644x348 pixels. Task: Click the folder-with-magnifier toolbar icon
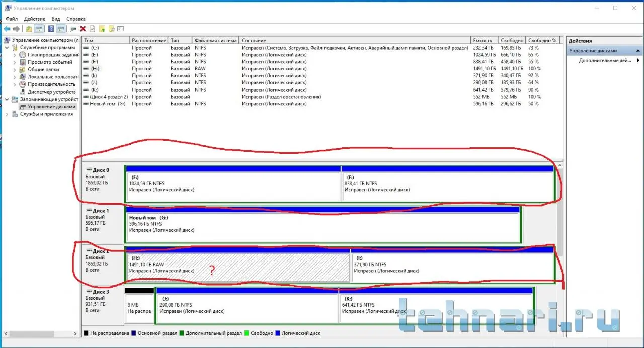pyautogui.click(x=111, y=29)
